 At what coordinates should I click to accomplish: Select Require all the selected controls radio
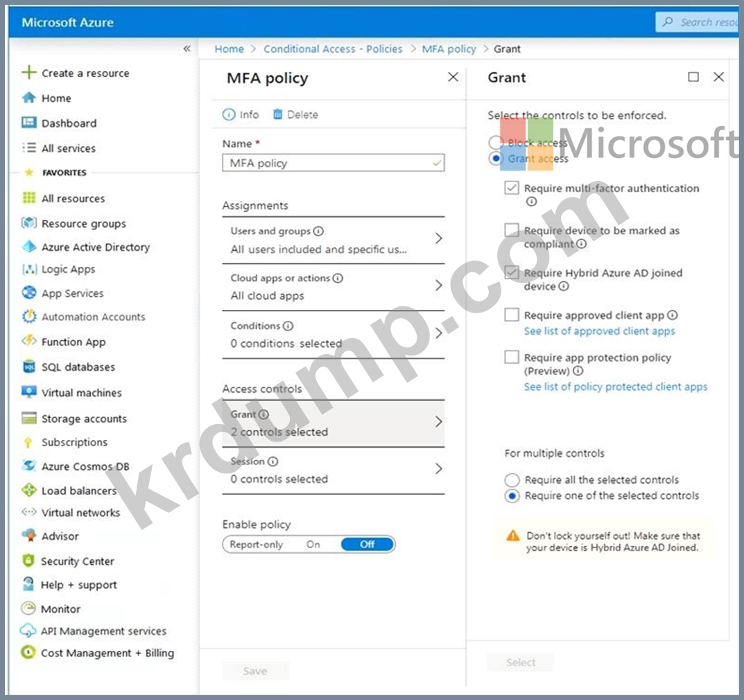[x=512, y=480]
